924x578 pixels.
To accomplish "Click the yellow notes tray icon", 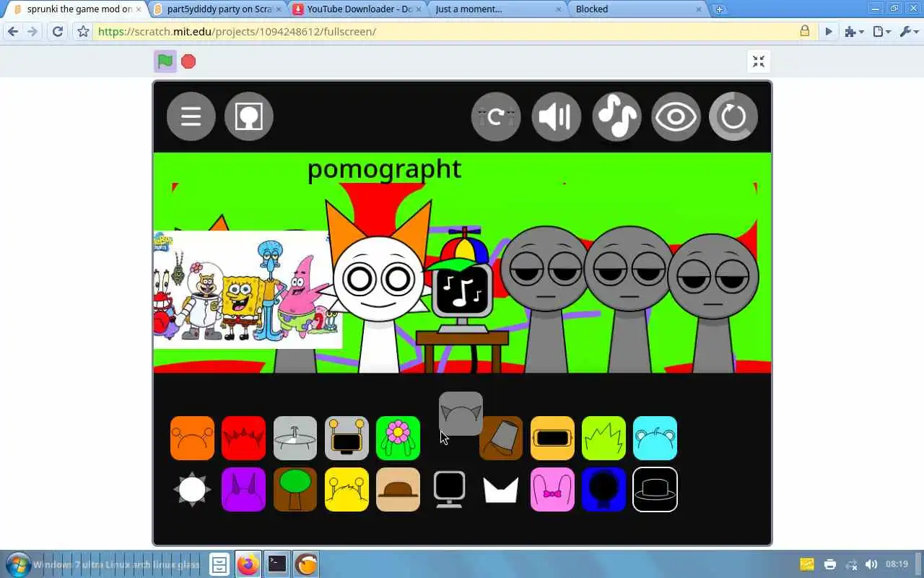I will [807, 564].
